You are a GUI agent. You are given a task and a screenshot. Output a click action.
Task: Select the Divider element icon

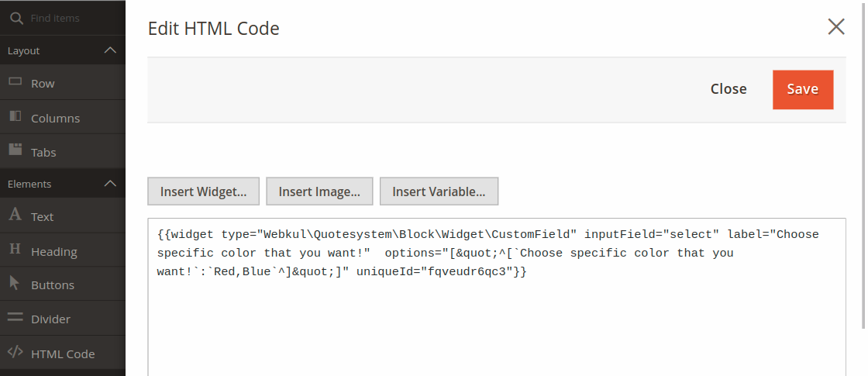[15, 318]
